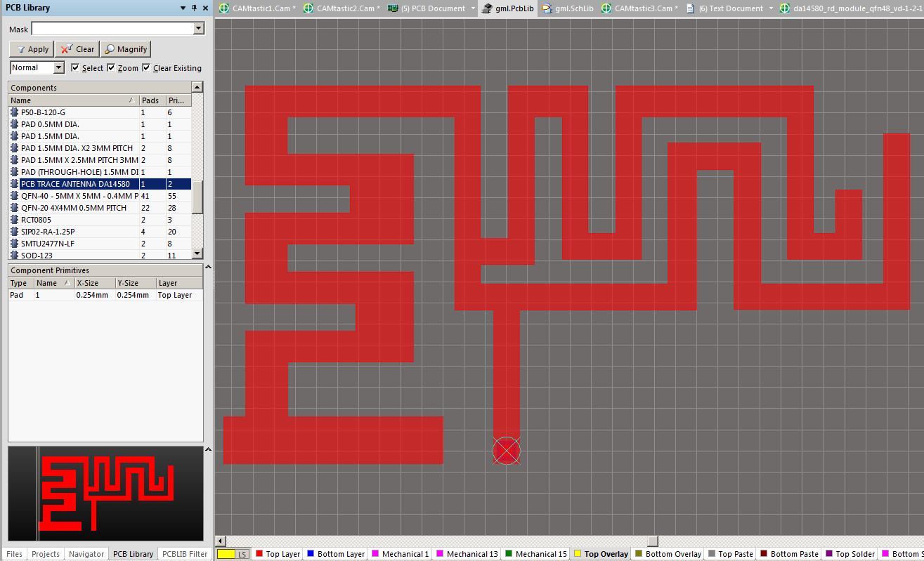This screenshot has width=924, height=561.
Task: Click the horizontal scrollbar thumb under canvas
Action: click(x=653, y=541)
